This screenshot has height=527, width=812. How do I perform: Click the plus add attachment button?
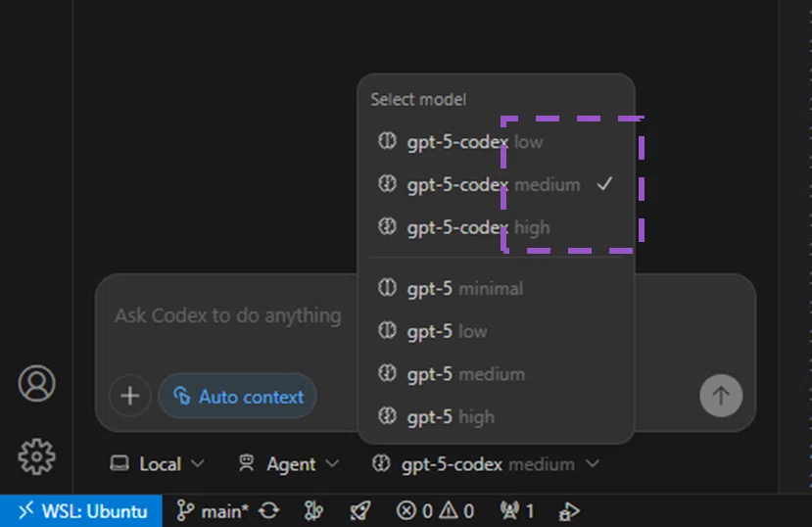130,396
